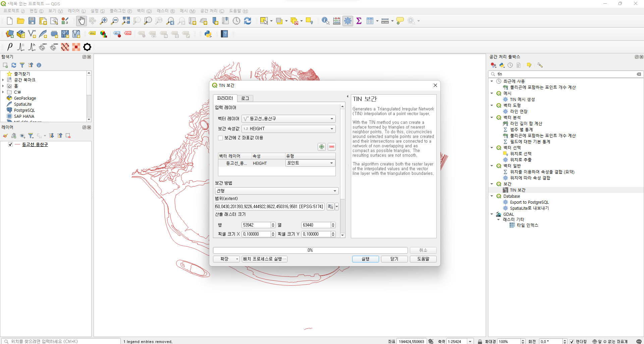Select TIN 보간 algorithm in toolbox
The height and width of the screenshot is (344, 644).
click(518, 190)
